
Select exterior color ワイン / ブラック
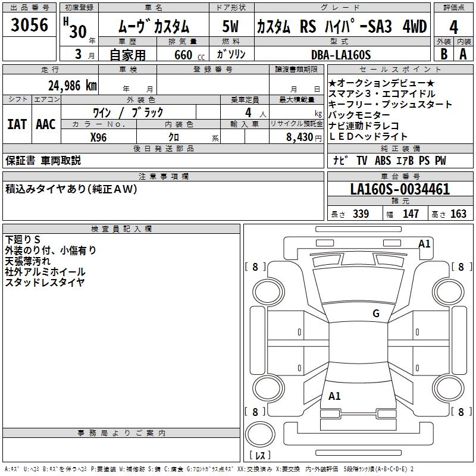point(128,112)
